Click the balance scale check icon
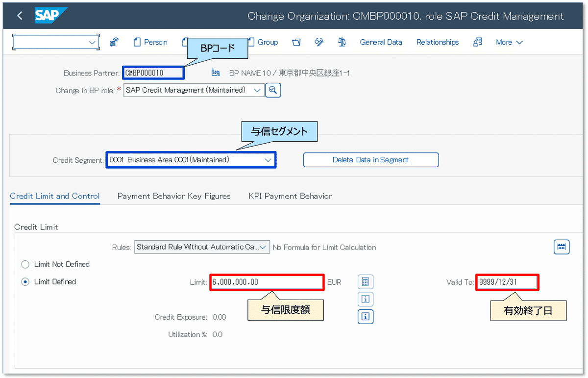This screenshot has height=378, width=588. pos(342,42)
